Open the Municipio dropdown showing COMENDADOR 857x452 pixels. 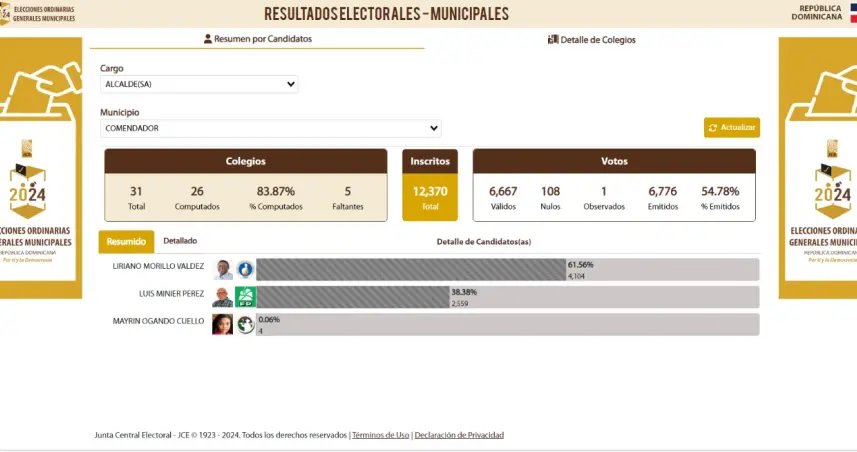[x=271, y=128]
